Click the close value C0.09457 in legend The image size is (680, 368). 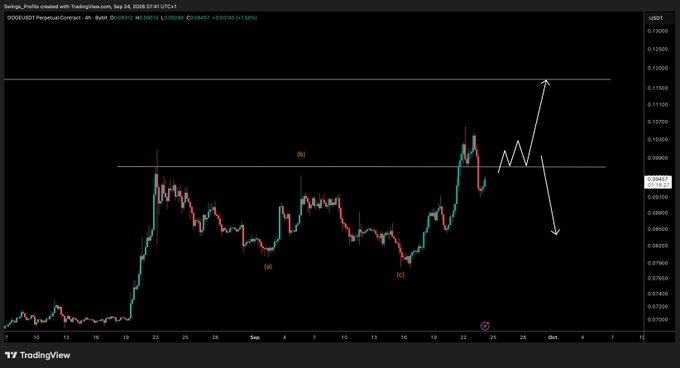tap(198, 18)
